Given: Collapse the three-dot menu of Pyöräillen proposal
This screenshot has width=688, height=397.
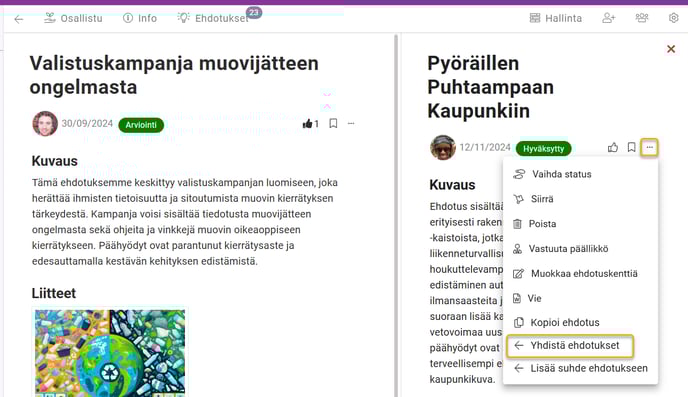Looking at the screenshot, I should tap(649, 147).
